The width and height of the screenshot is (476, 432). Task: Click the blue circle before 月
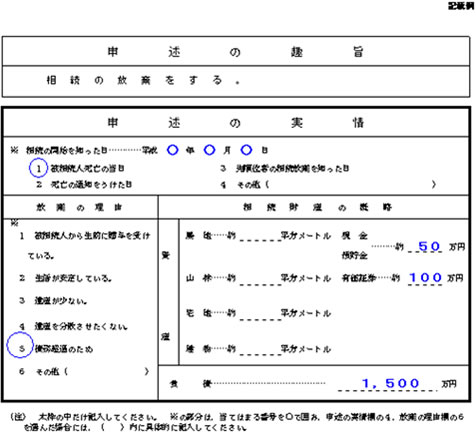209,150
